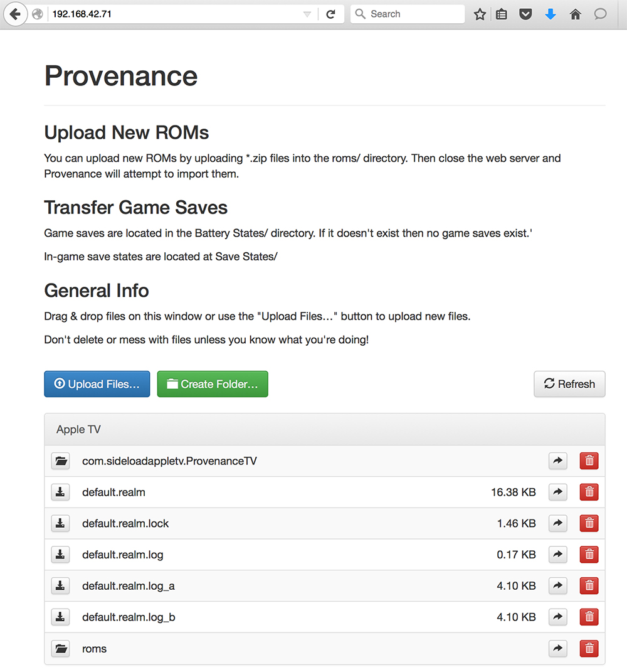Download default.realm.log_a via its icon

(x=60, y=586)
